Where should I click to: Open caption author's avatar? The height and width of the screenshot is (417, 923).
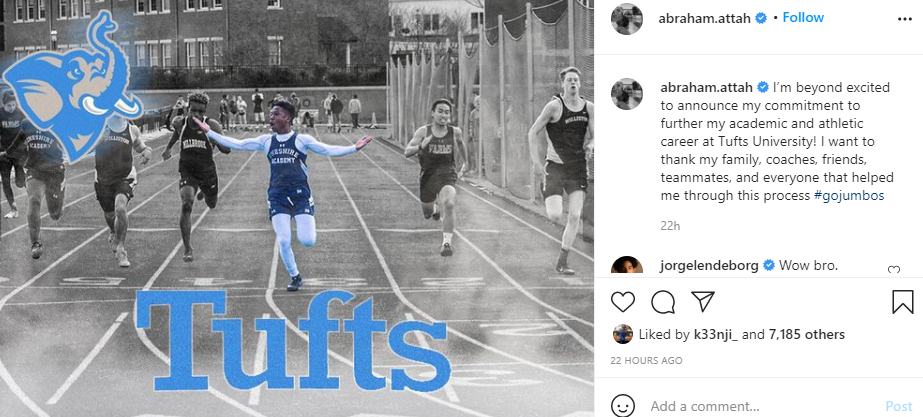627,94
